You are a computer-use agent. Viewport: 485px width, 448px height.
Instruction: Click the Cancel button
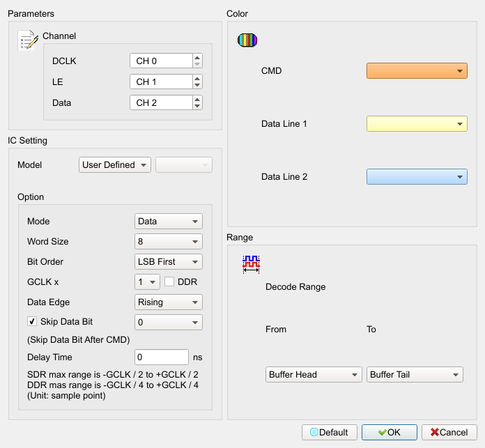[x=449, y=432]
